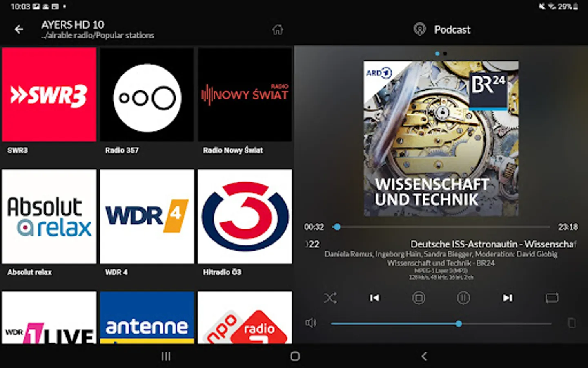Tap the Podcast source icon
Image resolution: width=588 pixels, height=368 pixels.
419,29
